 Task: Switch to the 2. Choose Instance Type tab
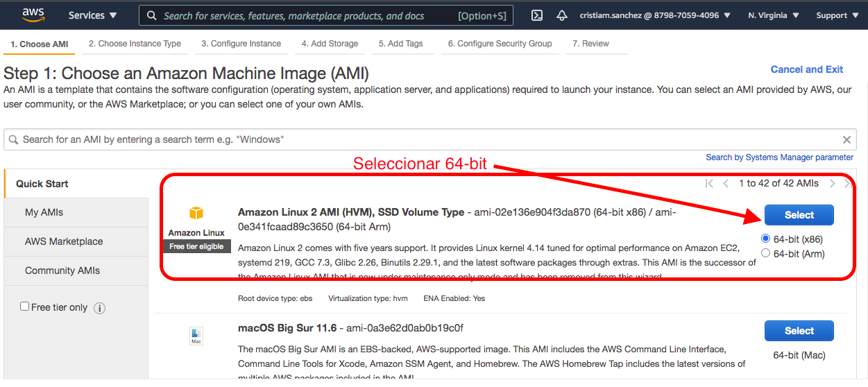[x=135, y=44]
